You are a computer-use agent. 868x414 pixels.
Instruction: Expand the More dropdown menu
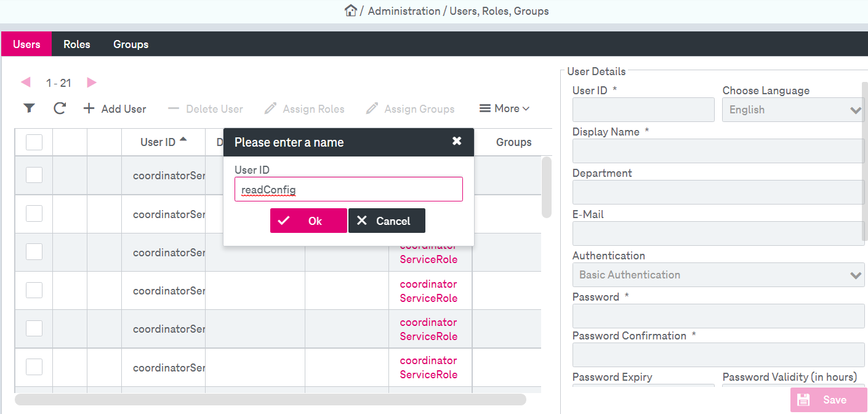click(x=505, y=108)
